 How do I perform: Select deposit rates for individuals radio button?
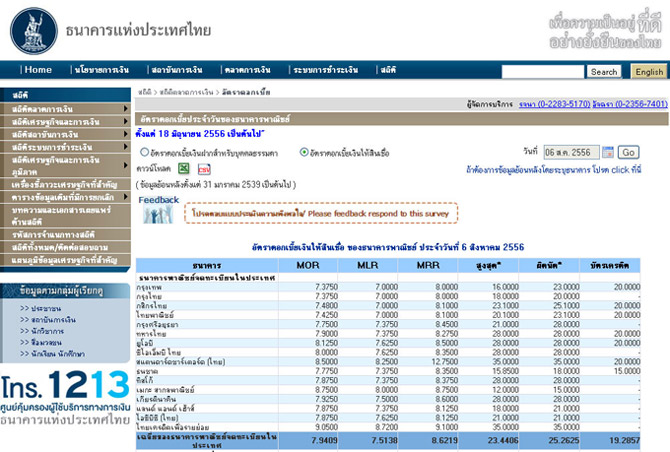click(x=145, y=152)
